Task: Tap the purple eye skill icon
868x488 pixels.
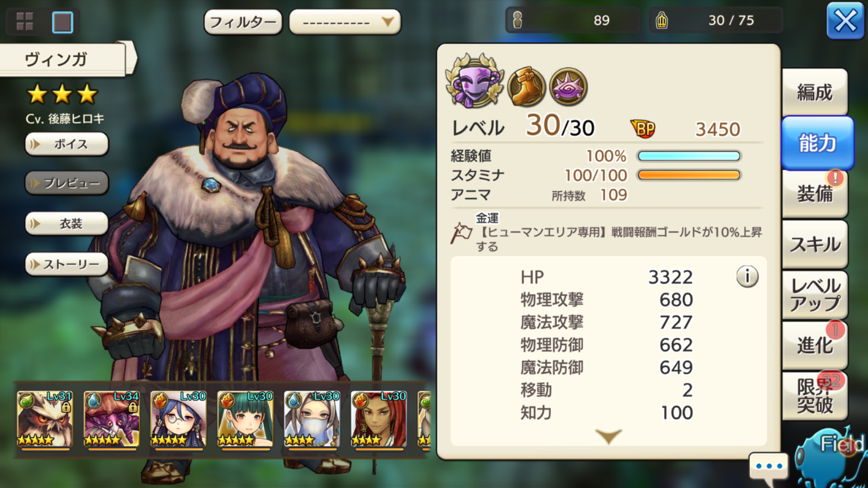Action: click(568, 87)
